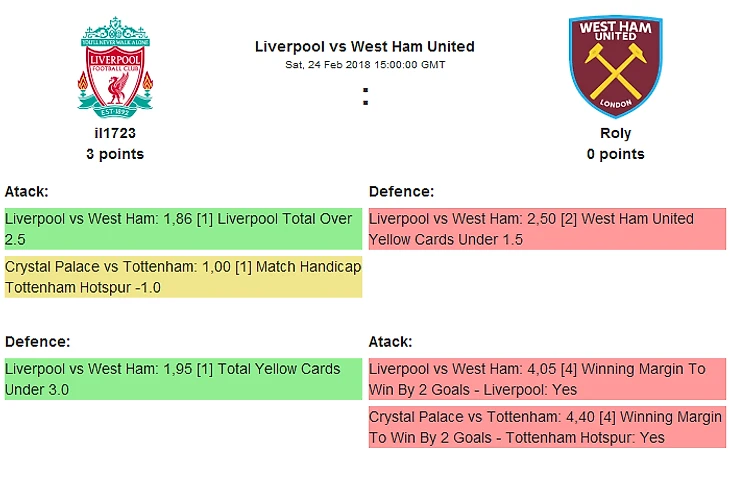Open player il1723's name
This screenshot has width=730, height=480.
coord(115,133)
